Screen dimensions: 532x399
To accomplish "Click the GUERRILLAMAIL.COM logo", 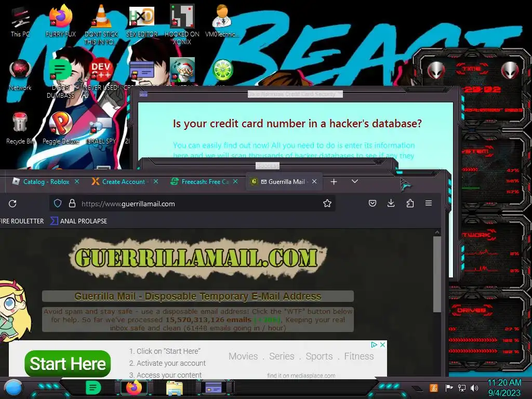I will point(197,258).
